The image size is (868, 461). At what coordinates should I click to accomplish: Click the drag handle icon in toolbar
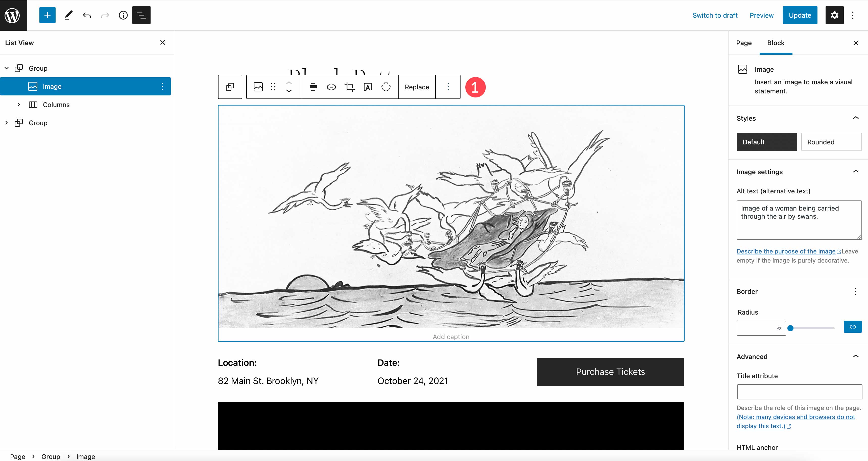(x=274, y=87)
